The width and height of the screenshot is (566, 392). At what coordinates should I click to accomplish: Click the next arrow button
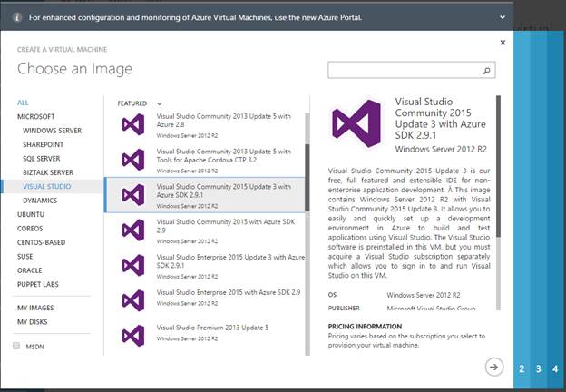(493, 367)
